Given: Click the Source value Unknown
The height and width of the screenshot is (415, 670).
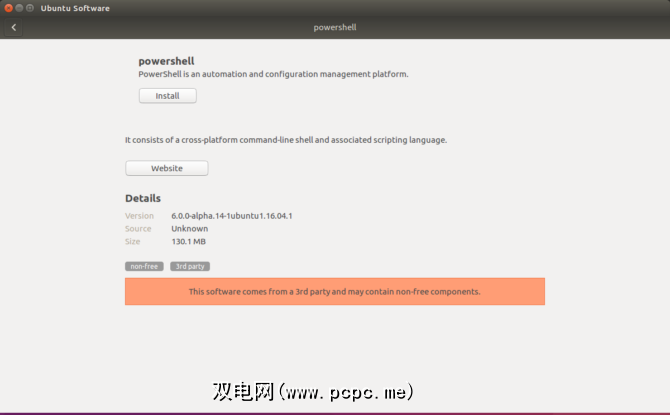Looking at the screenshot, I should coord(190,229).
